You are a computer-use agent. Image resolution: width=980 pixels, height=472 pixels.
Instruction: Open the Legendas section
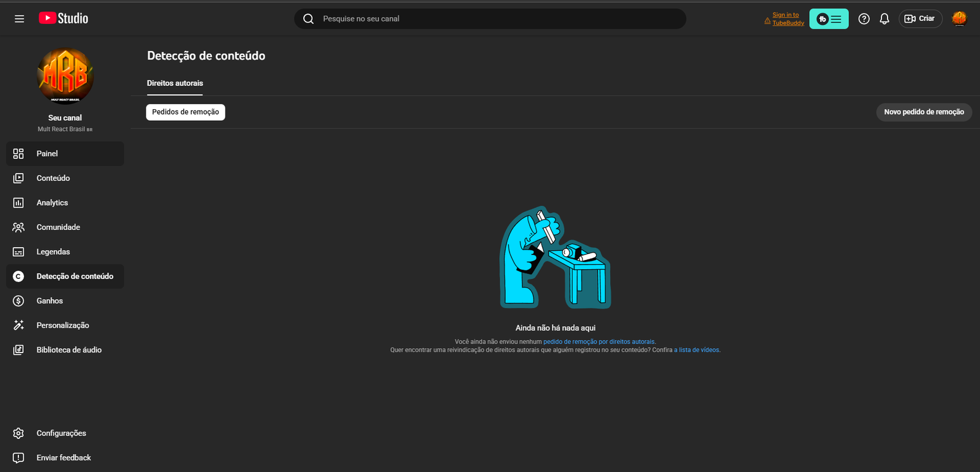point(65,252)
